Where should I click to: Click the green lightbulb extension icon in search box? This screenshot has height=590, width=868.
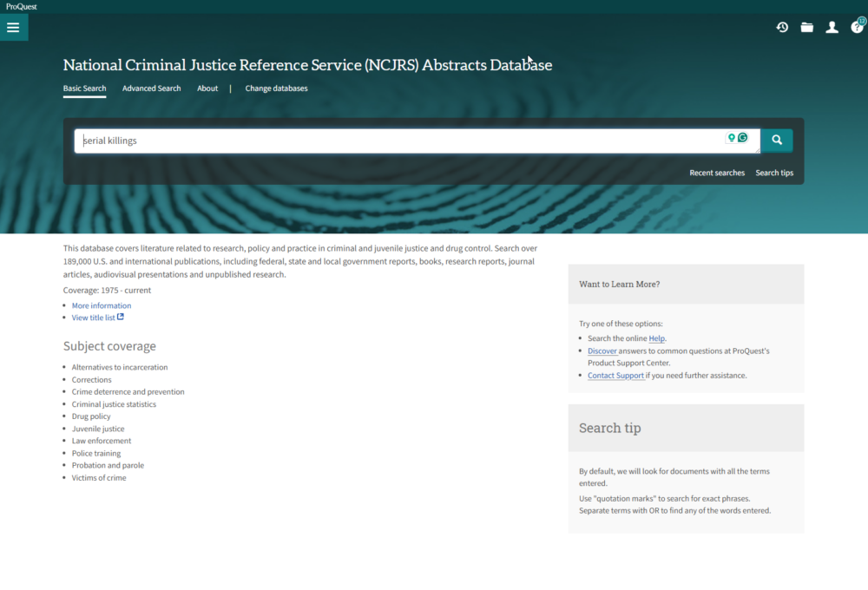pyautogui.click(x=731, y=137)
